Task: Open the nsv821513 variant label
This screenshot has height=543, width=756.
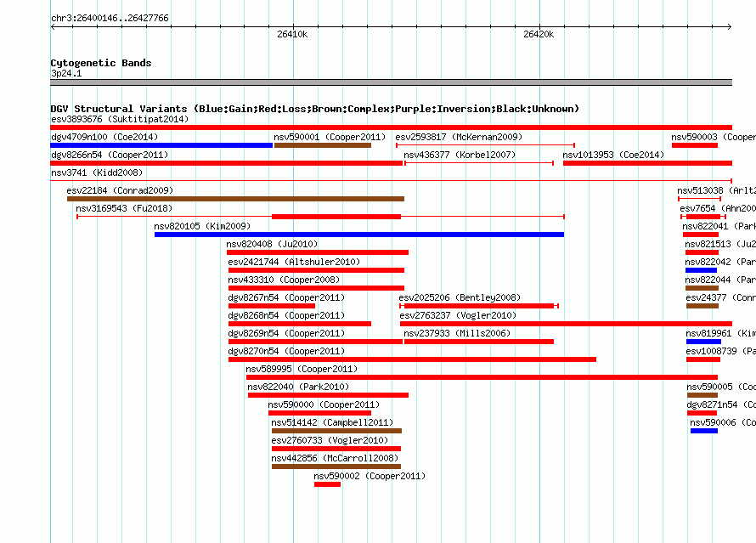Action: (x=720, y=244)
